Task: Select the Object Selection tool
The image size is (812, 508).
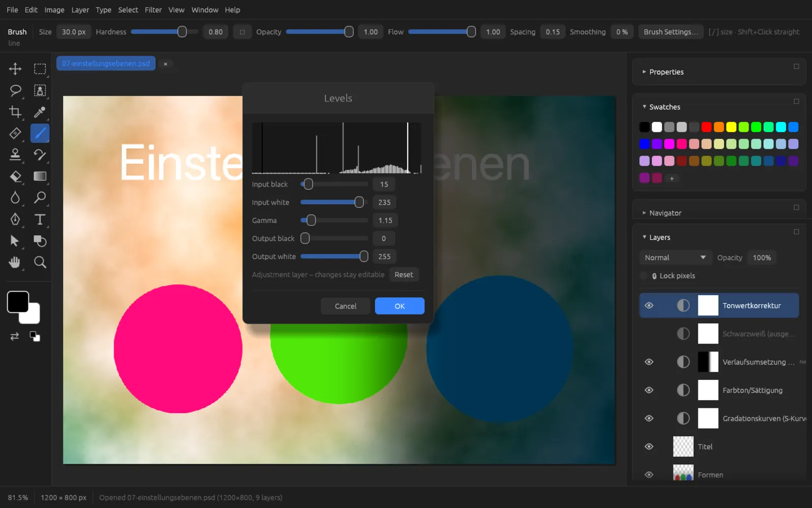Action: (40, 90)
